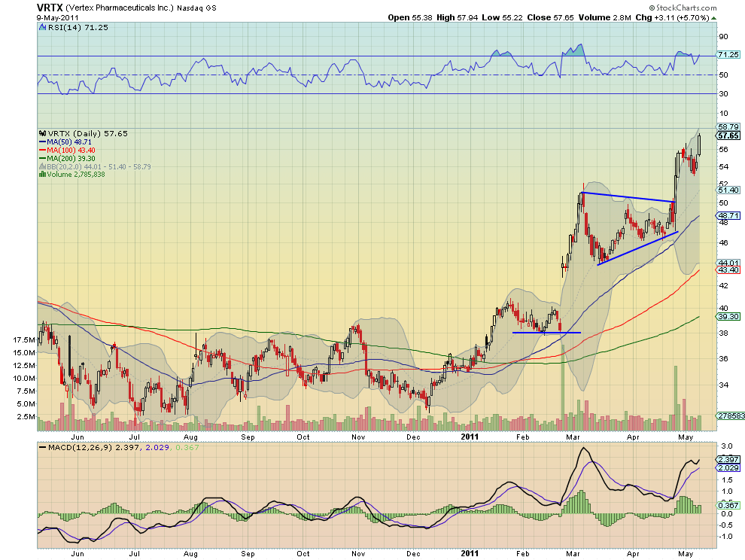Viewport: 745px width, 560px height.
Task: Click the tallest volume spike bar in late February
Action: point(563,388)
